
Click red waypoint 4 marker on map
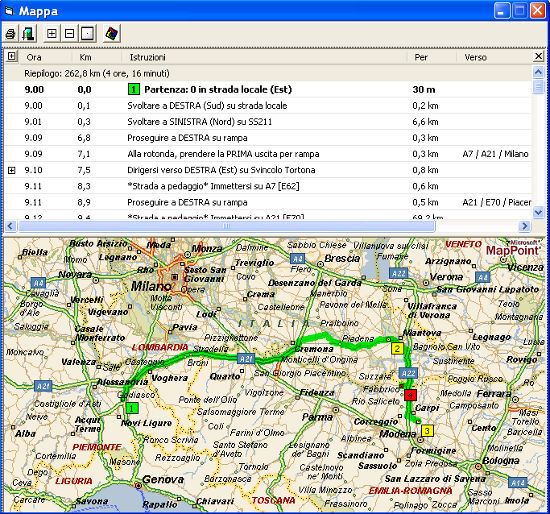point(410,395)
